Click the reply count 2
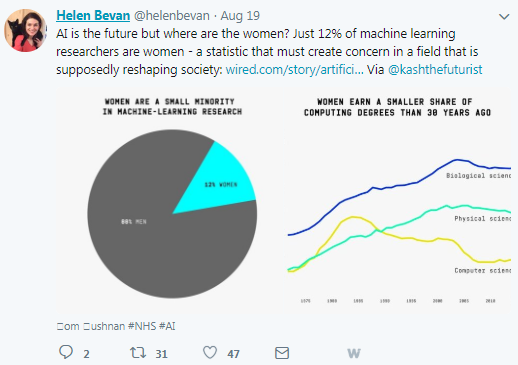 point(86,354)
